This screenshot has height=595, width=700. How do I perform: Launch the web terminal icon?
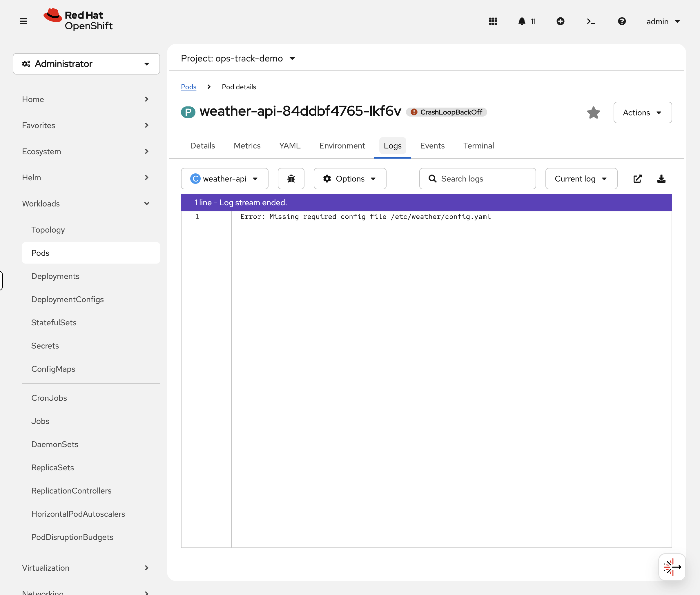(591, 21)
